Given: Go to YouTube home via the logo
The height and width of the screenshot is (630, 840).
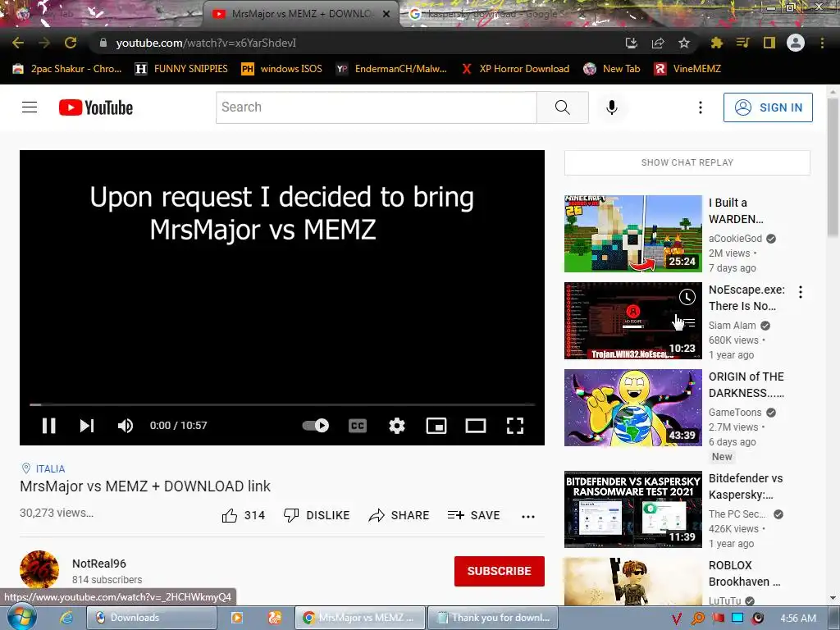Looking at the screenshot, I should [x=96, y=107].
